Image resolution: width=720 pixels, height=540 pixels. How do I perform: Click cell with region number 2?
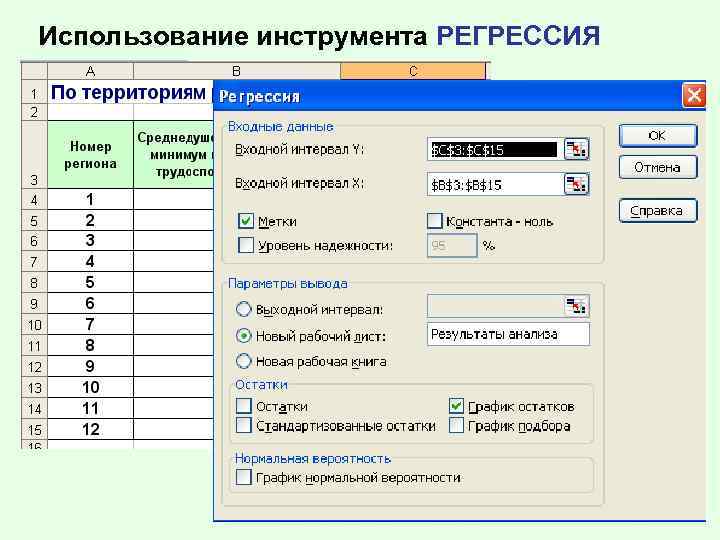tap(90, 220)
